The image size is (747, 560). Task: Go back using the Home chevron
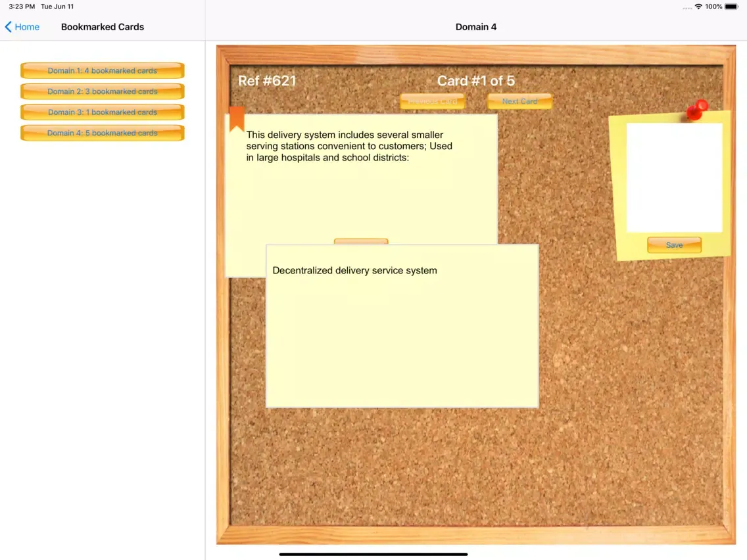point(8,27)
